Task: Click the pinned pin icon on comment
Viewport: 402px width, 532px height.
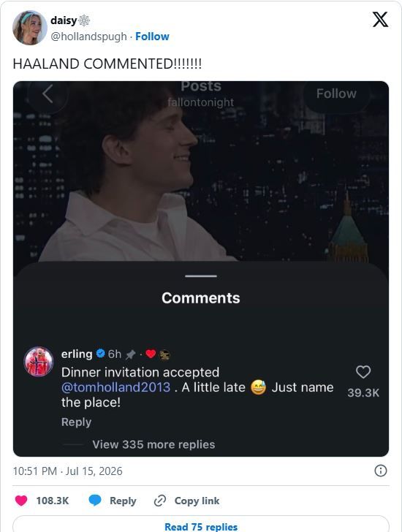Action: [130, 354]
